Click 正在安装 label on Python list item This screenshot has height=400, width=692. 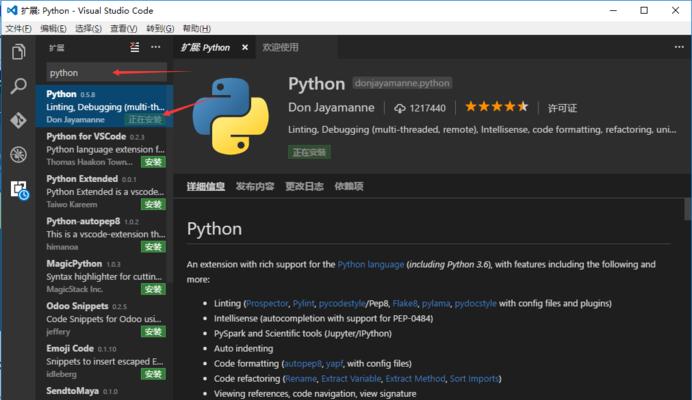click(145, 120)
